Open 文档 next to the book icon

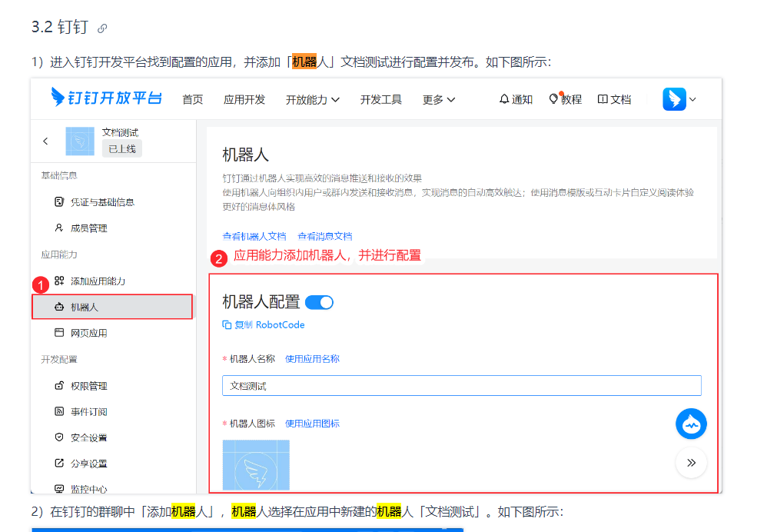615,100
